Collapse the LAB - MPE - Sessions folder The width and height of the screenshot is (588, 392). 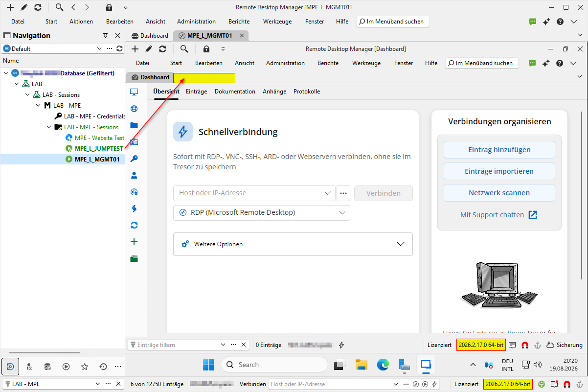pyautogui.click(x=49, y=127)
